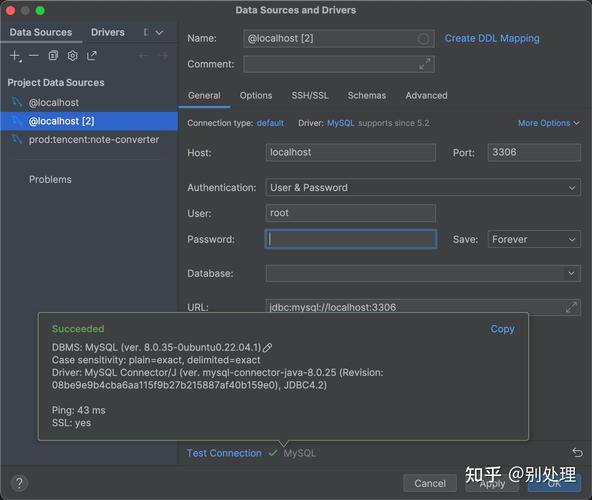Click the default connection type link
The width and height of the screenshot is (592, 500).
click(270, 123)
